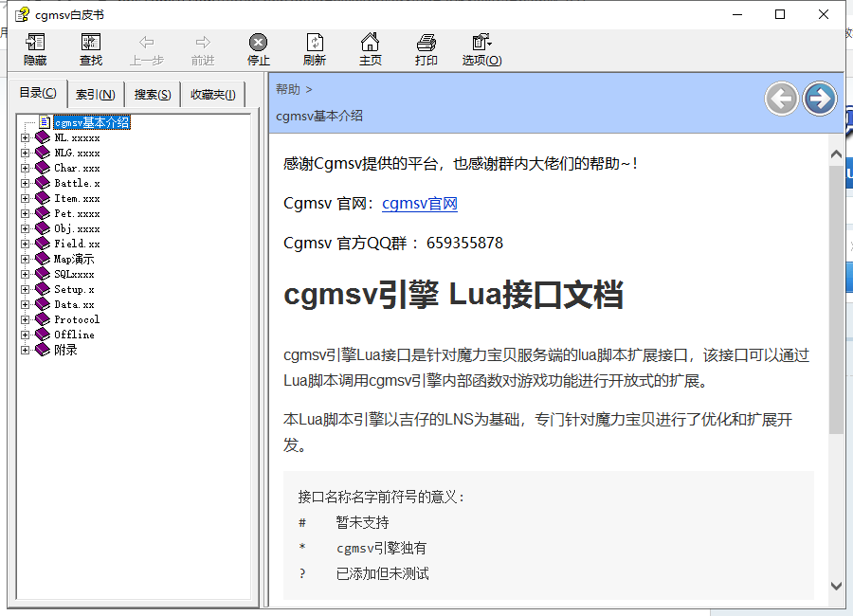The image size is (853, 616).
Task: Expand the Battle.x tree node
Action: [25, 184]
